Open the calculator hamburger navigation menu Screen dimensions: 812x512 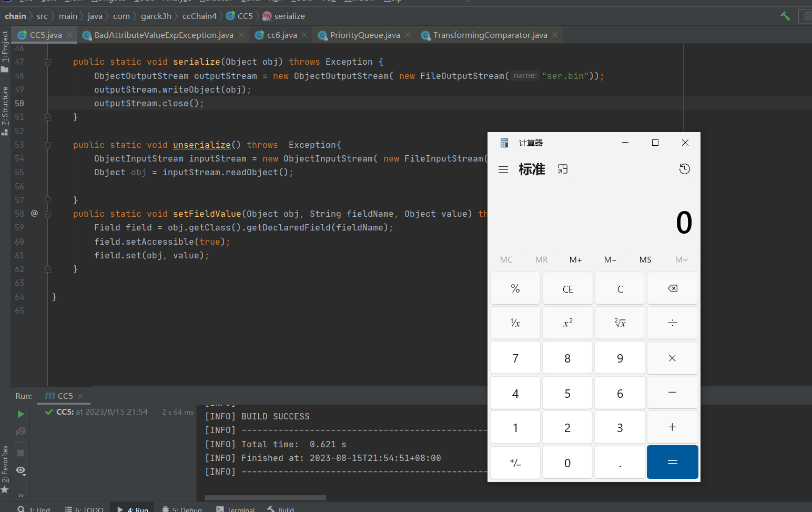pyautogui.click(x=503, y=169)
